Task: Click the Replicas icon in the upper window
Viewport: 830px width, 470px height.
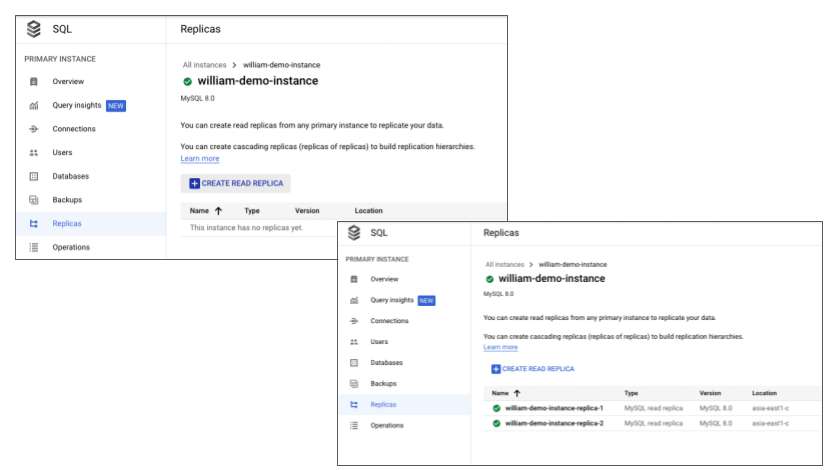Action: (34, 223)
